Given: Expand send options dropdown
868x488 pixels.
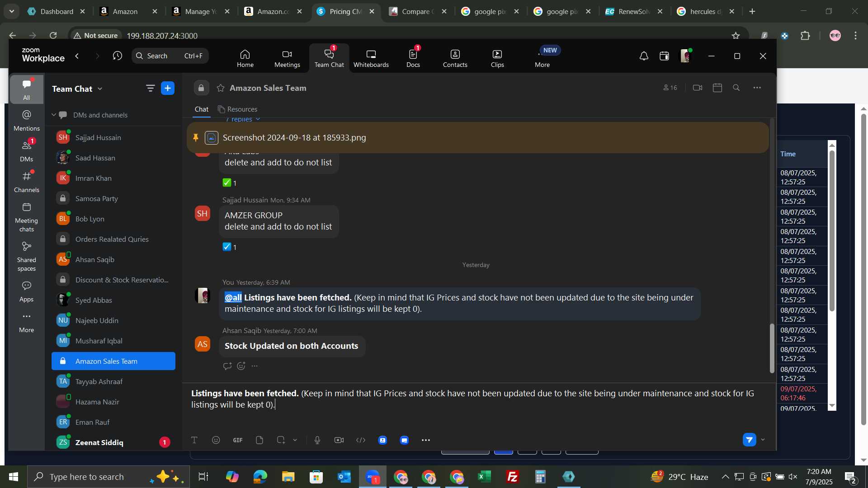Looking at the screenshot, I should coord(763,440).
